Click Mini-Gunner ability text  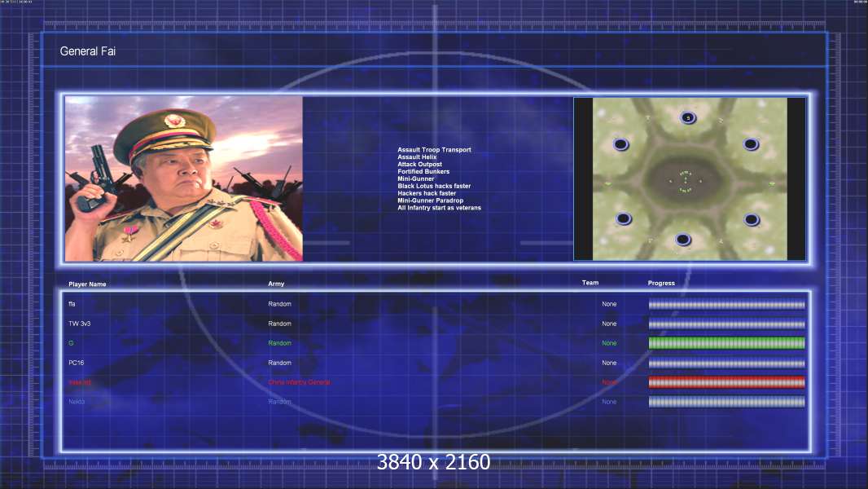[416, 178]
